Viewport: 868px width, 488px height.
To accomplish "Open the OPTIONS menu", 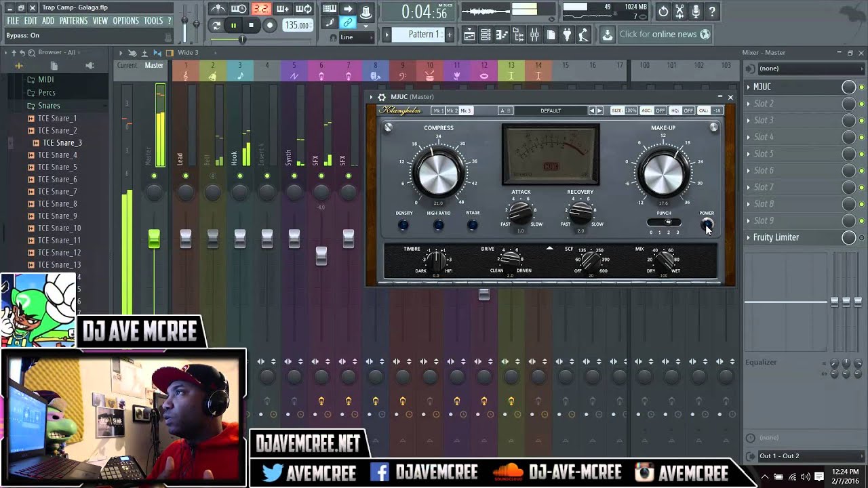I will 125,21.
